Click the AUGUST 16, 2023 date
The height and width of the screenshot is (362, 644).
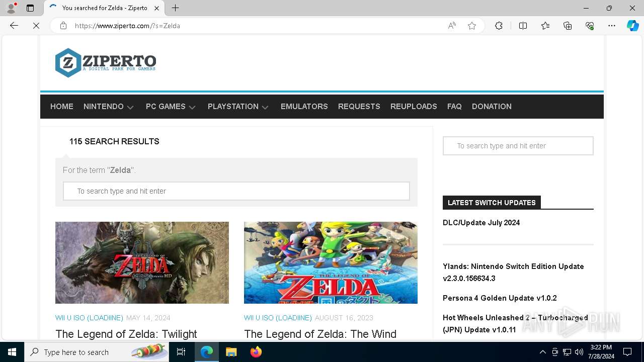(344, 318)
